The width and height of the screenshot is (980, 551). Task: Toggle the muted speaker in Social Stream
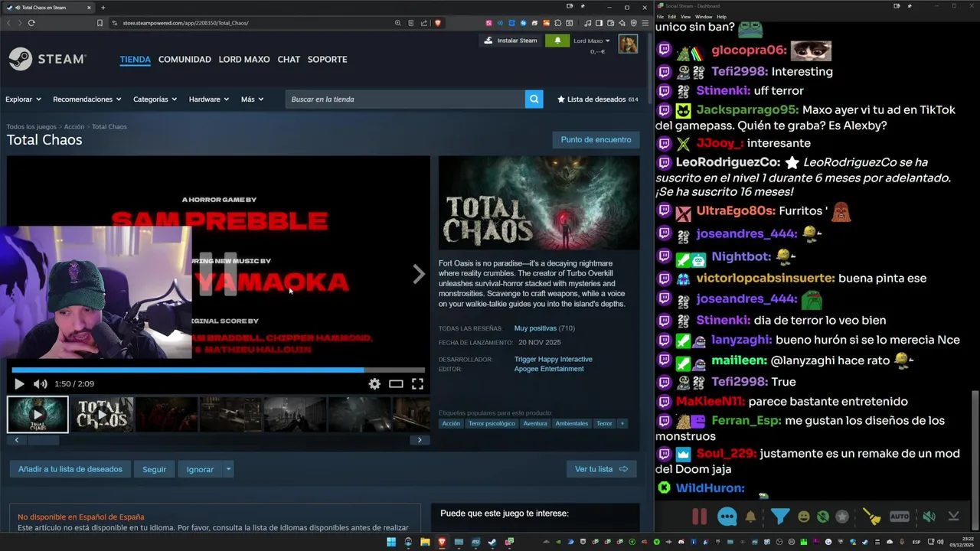(929, 517)
